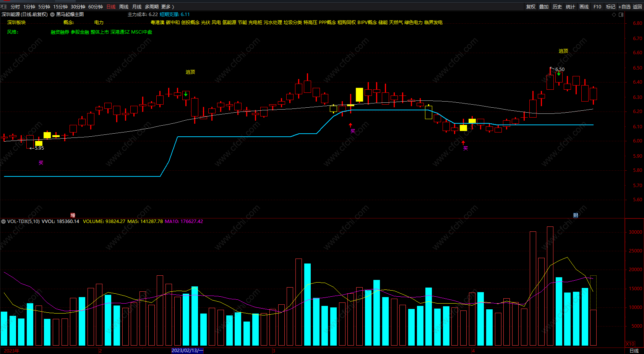Click the green down-arrow signal at 6.50 high

point(559,74)
